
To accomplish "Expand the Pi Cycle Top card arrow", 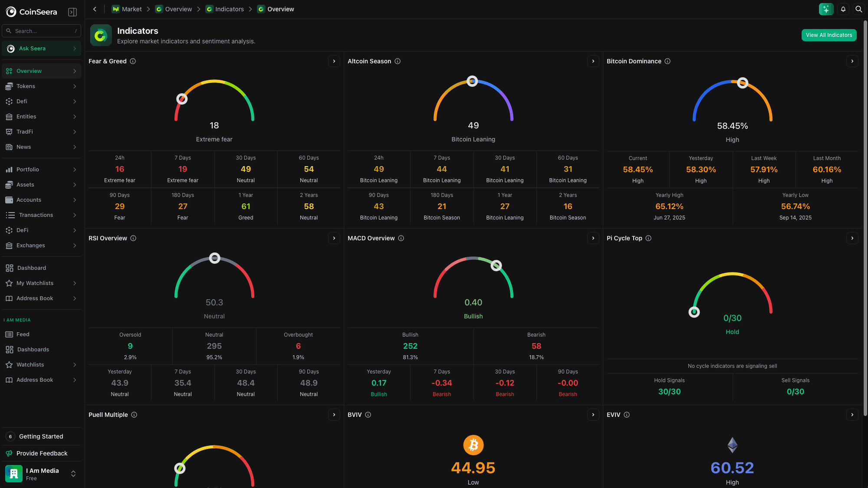I will pos(852,238).
